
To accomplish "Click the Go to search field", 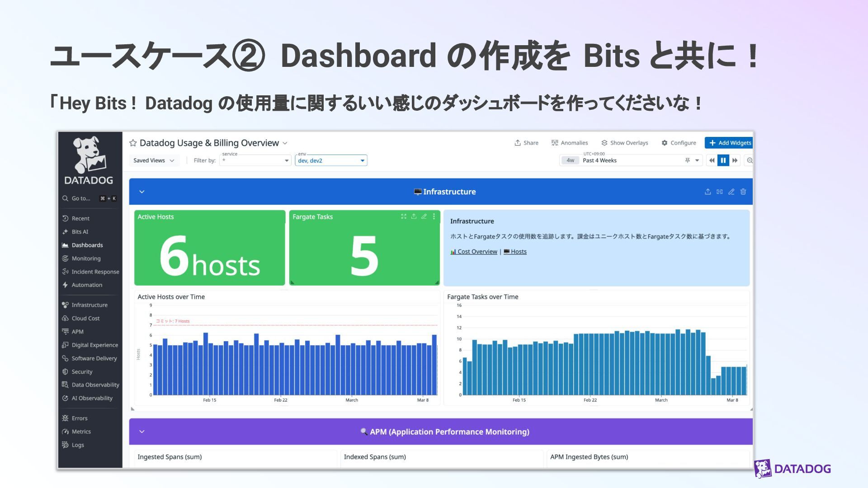I will [81, 198].
